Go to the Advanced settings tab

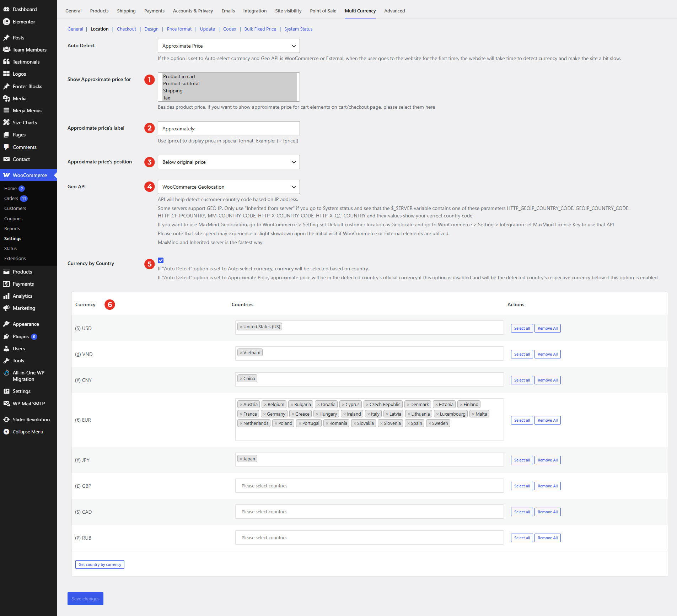(394, 11)
